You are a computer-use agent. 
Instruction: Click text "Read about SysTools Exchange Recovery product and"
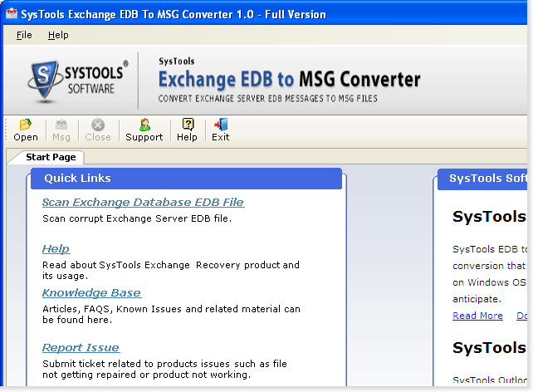click(171, 265)
